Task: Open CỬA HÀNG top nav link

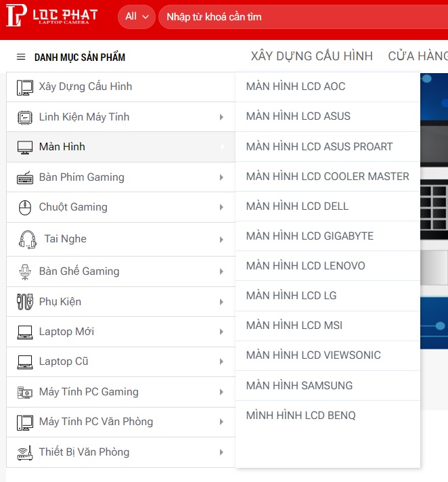Action: pyautogui.click(x=418, y=56)
